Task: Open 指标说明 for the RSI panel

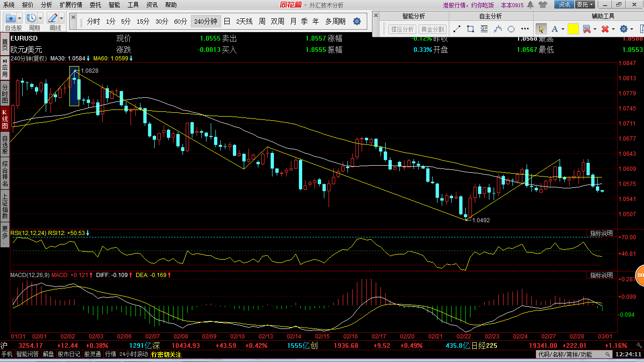Action: [602, 233]
